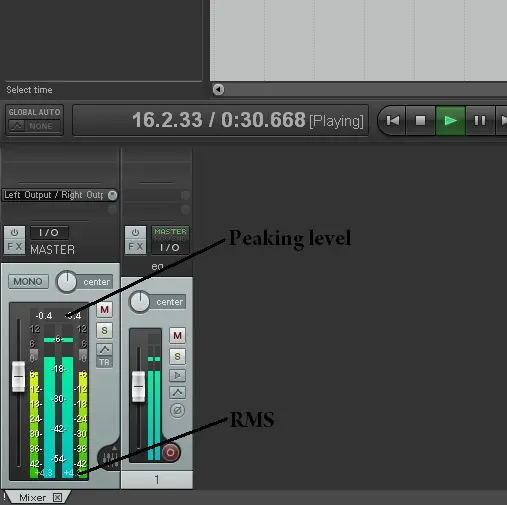Open the GLOBAL AUTO NONE selector
The height and width of the screenshot is (505, 507).
tap(34, 126)
